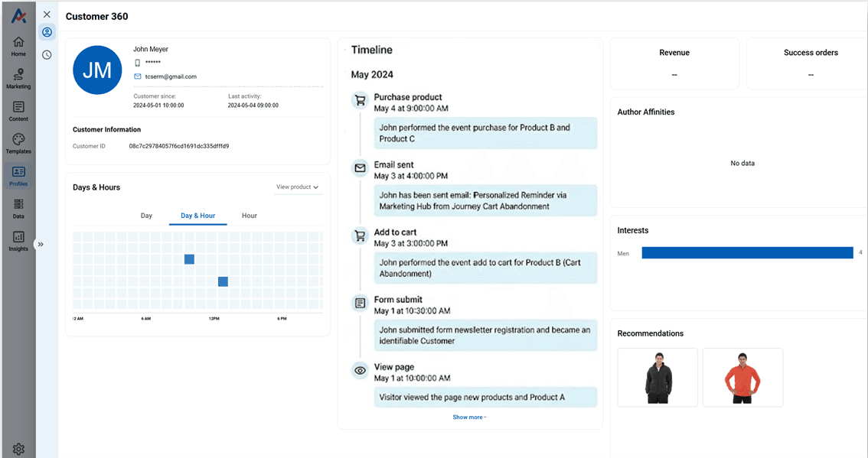The image size is (868, 458).
Task: Select the Day & Hour tab
Action: click(x=197, y=216)
